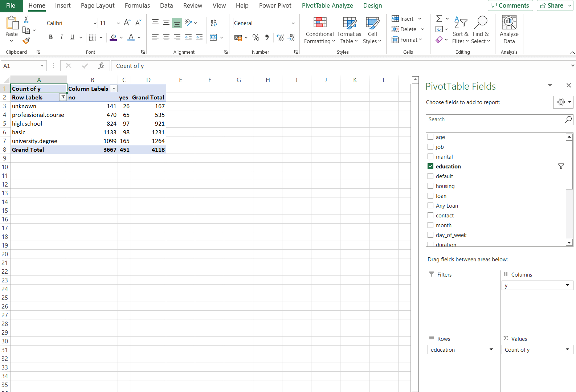This screenshot has width=576, height=392.
Task: Open Analyze Data tool
Action: 509,30
